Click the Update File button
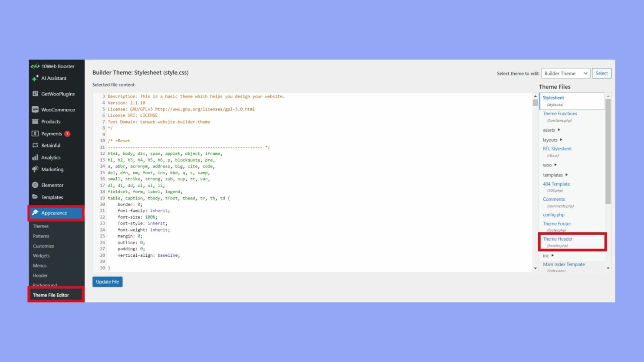 [107, 282]
